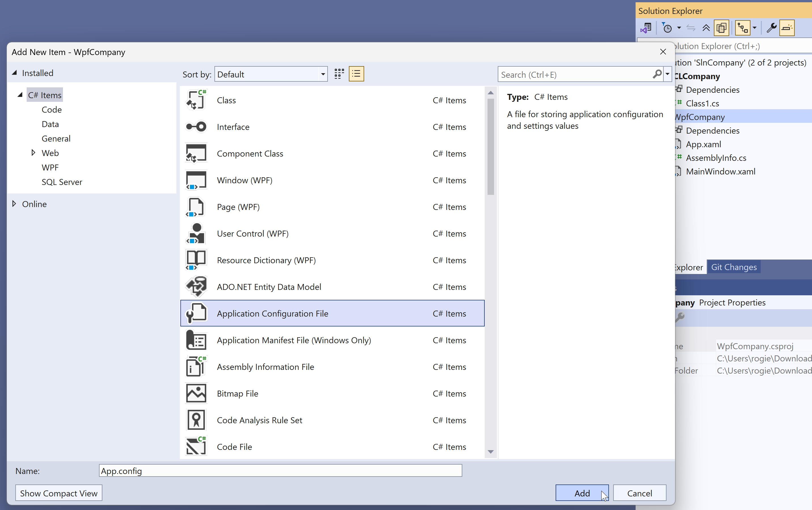The height and width of the screenshot is (510, 812).
Task: Switch to medium icons list view
Action: 356,74
